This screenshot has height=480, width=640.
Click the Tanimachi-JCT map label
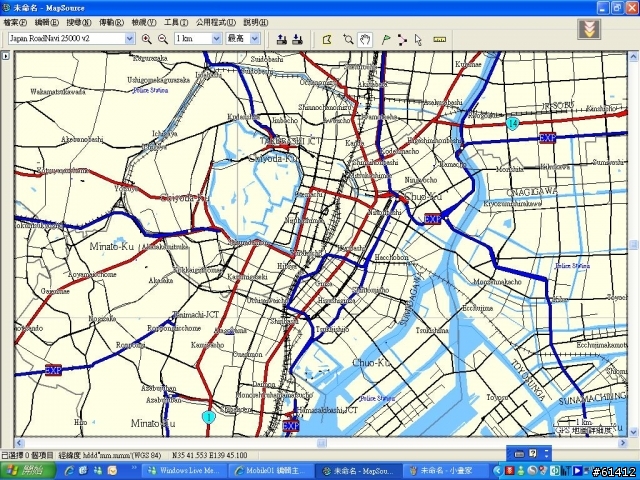196,315
